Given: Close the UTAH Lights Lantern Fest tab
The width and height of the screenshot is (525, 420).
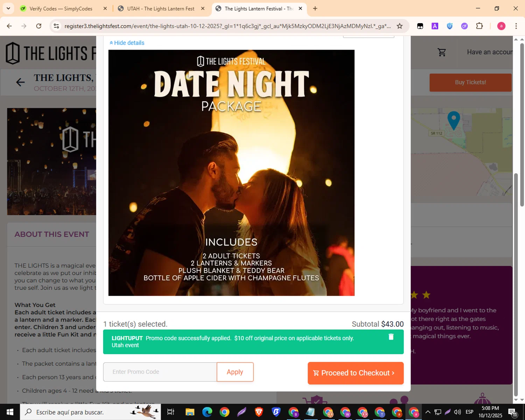Looking at the screenshot, I should coord(203,9).
